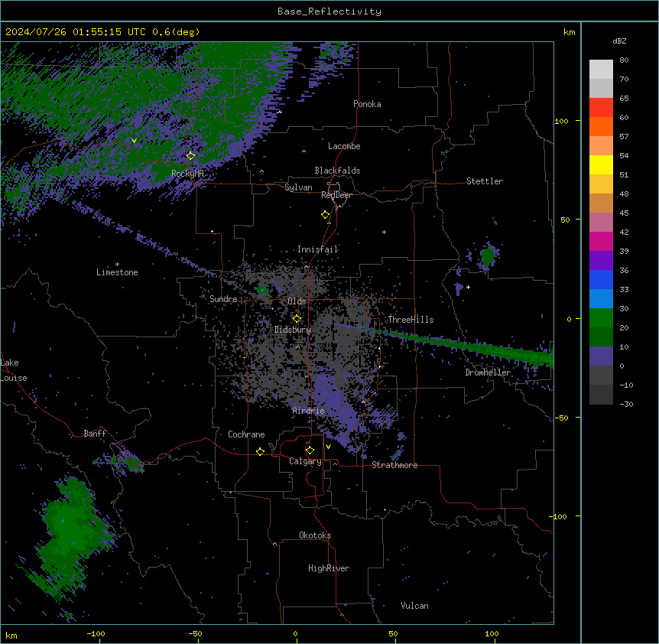This screenshot has width=659, height=644.
Task: Click the yellow V marker northwest of RockyMH
Action: click(x=134, y=141)
